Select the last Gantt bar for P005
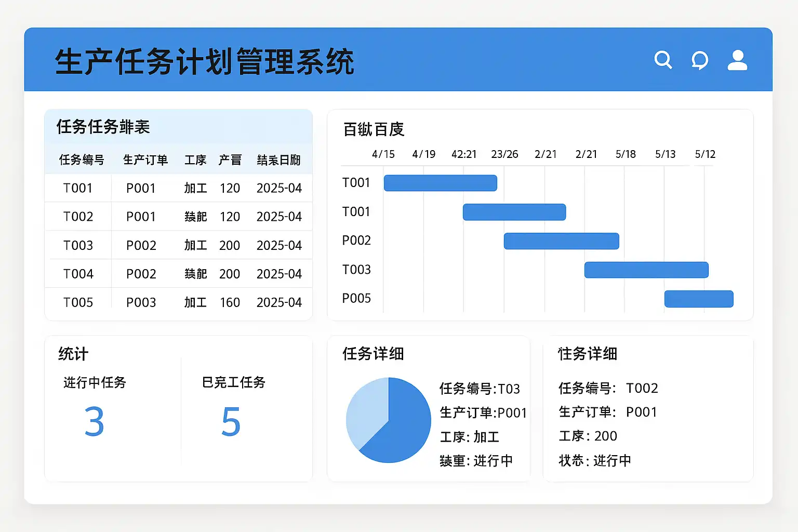 click(699, 299)
